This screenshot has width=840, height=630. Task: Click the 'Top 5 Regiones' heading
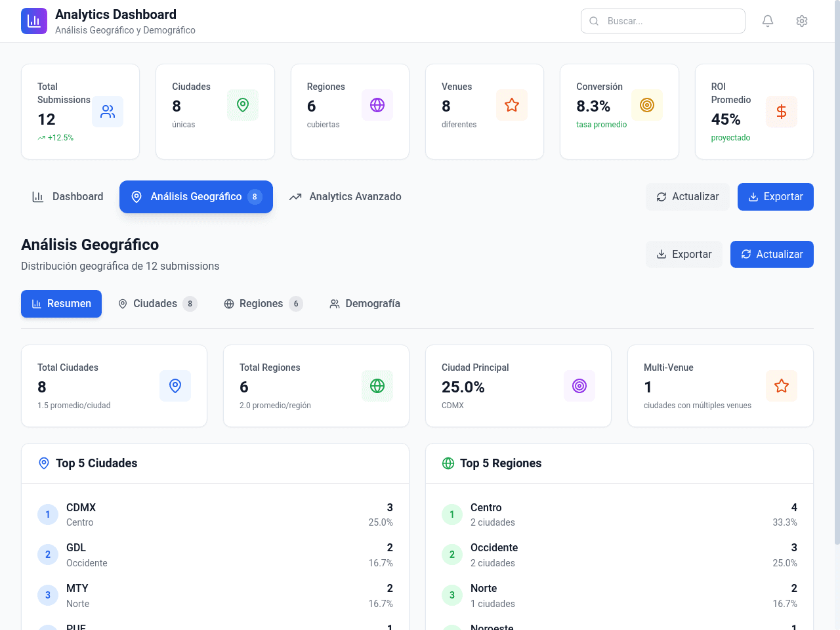(x=501, y=463)
